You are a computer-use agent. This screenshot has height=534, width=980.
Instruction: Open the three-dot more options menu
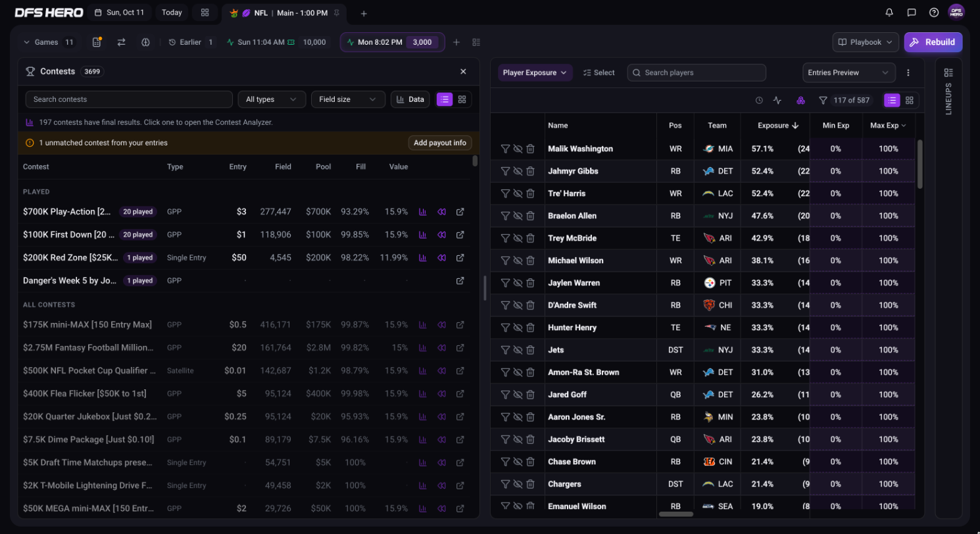pyautogui.click(x=908, y=72)
